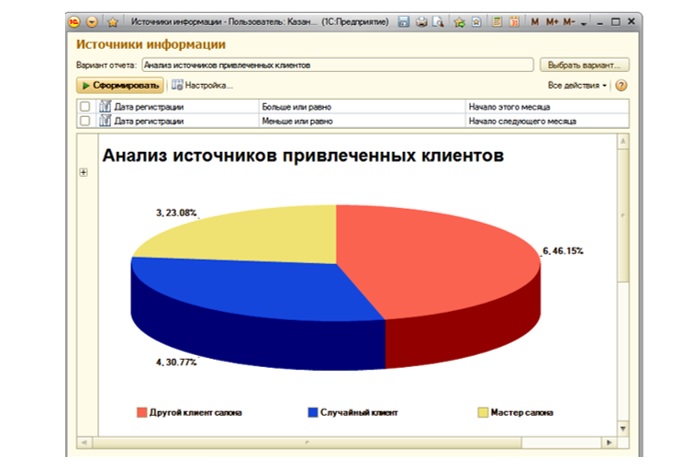Image resolution: width=695 pixels, height=466 pixels.
Task: Open the calendar icon in title bar
Action: (x=514, y=22)
